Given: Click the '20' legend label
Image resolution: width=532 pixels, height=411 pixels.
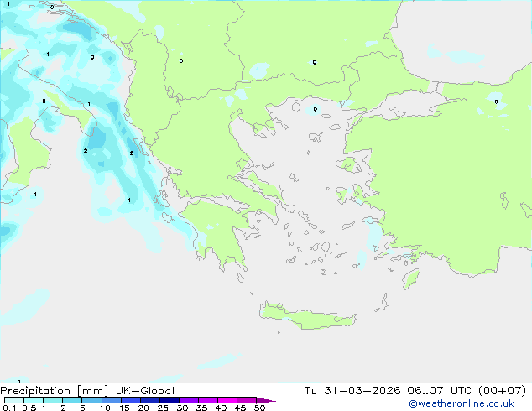Looking at the screenshot, I should [x=143, y=408].
